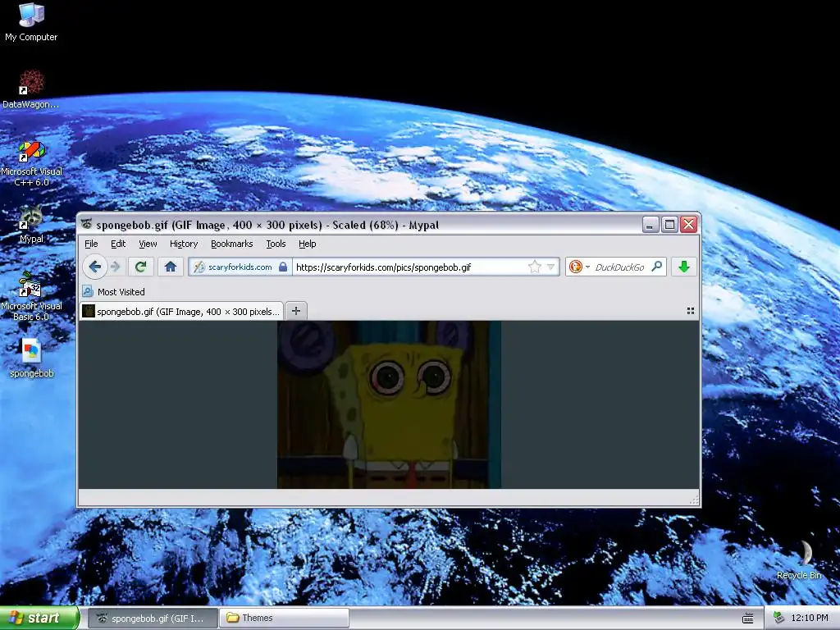Screen dimensions: 840x630
Task: Open the Most Visited bookmarks folder
Action: [x=113, y=292]
